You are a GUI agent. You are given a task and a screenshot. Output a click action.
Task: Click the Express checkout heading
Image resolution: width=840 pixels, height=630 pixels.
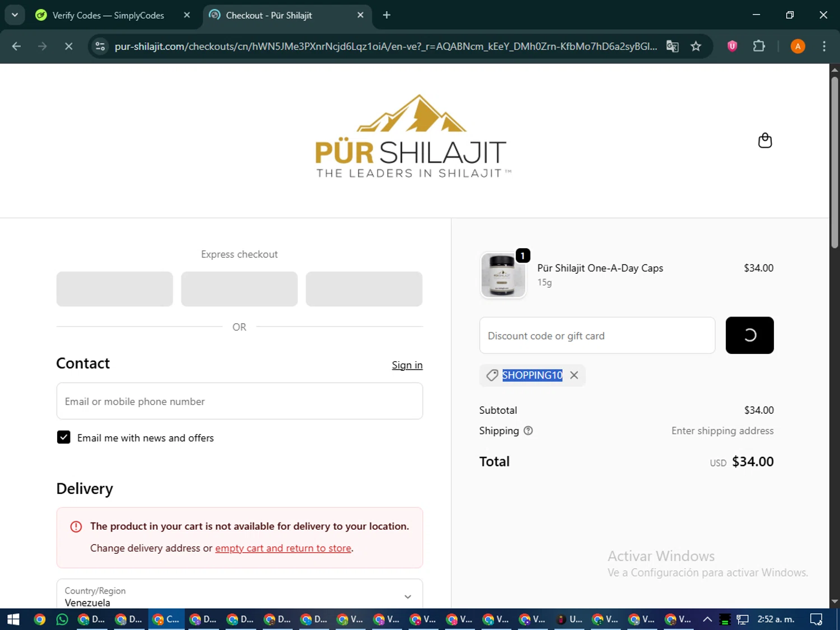(x=239, y=254)
